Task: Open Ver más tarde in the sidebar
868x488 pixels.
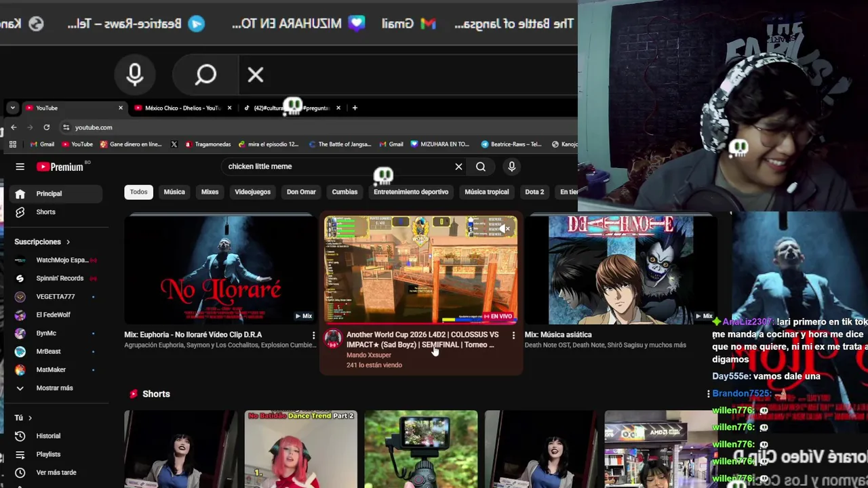Action: click(56, 472)
